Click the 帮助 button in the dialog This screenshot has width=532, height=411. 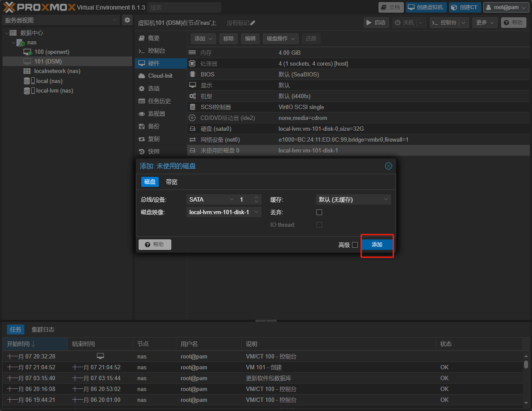pos(155,245)
